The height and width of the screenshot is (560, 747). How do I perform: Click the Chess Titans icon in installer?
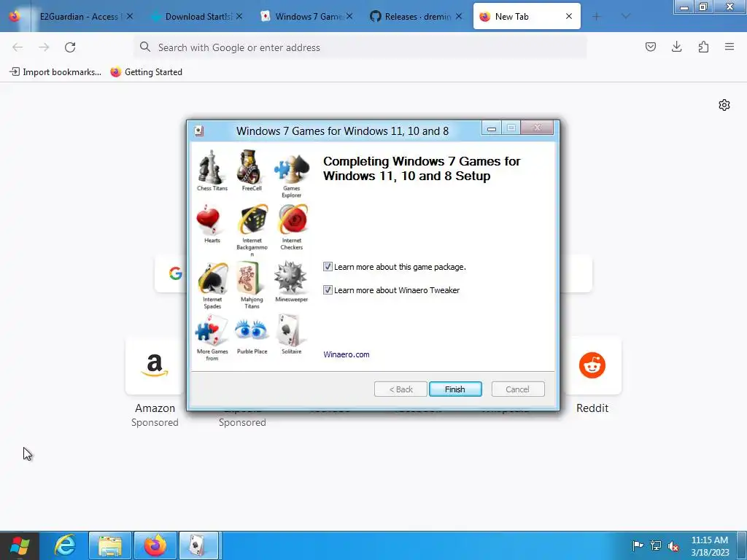pyautogui.click(x=211, y=167)
